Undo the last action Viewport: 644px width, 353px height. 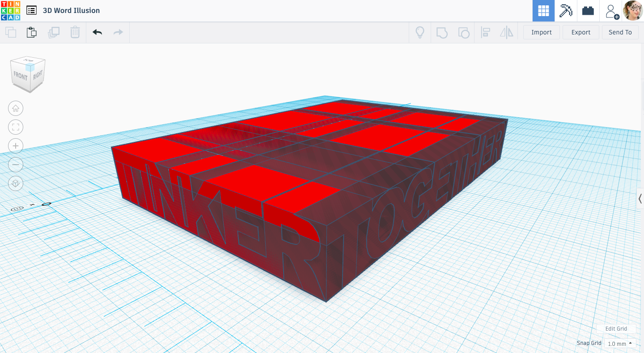tap(97, 32)
